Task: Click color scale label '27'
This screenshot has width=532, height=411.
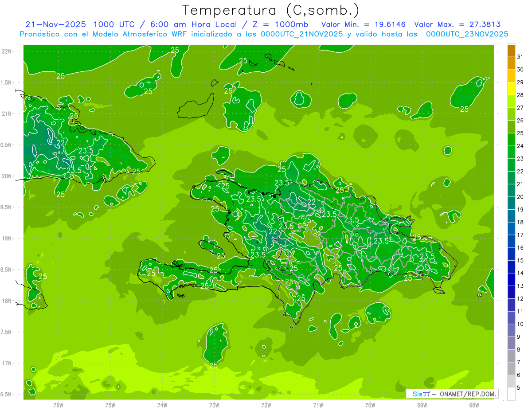Action: (520, 108)
